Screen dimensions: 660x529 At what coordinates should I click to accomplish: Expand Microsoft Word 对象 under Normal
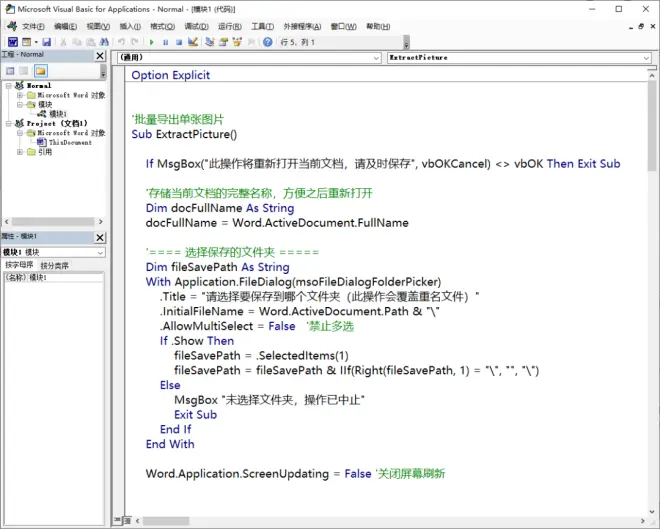(20, 95)
